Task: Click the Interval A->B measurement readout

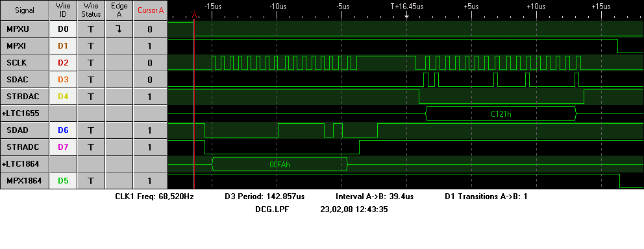Action: tap(375, 196)
